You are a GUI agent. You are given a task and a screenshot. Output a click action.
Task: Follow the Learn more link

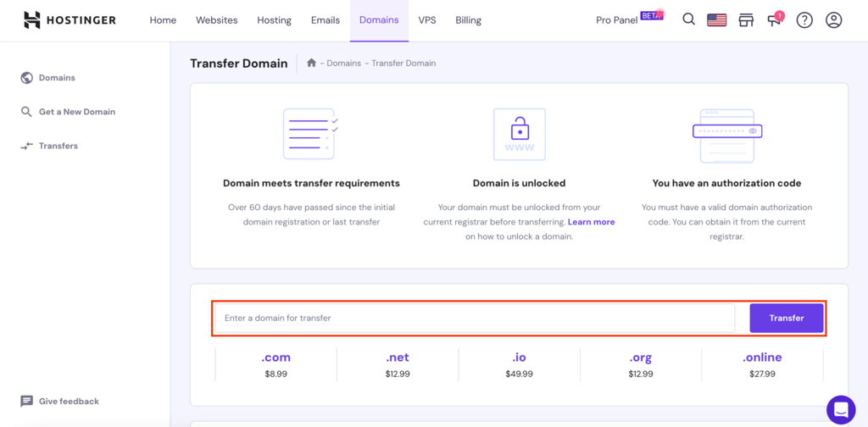pyautogui.click(x=591, y=222)
